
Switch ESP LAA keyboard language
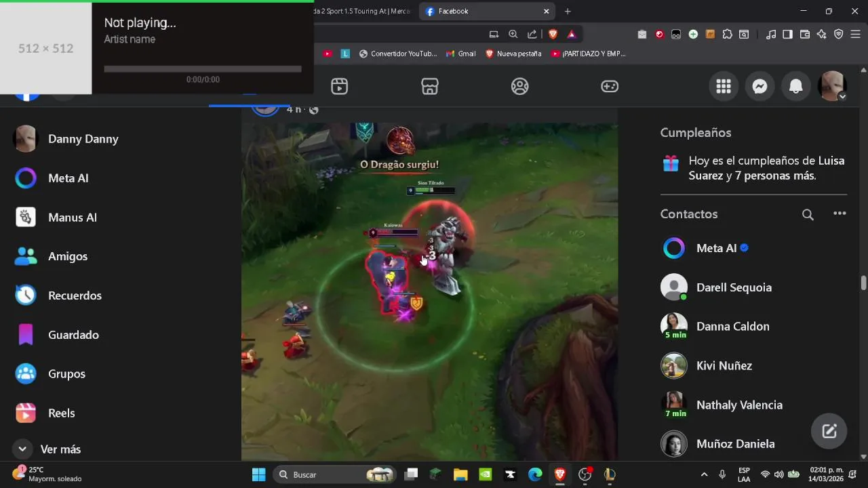[744, 474]
